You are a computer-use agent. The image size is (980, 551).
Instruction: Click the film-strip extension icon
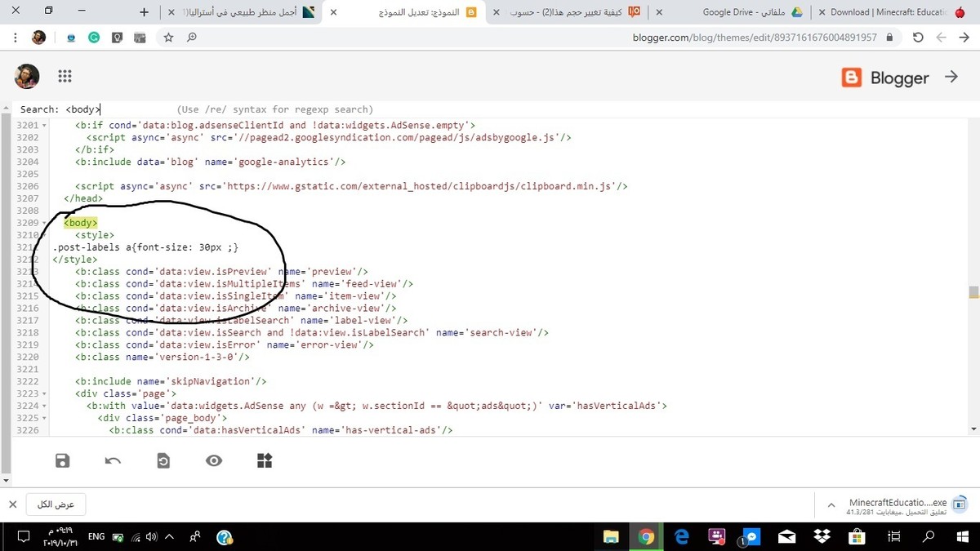(x=140, y=38)
